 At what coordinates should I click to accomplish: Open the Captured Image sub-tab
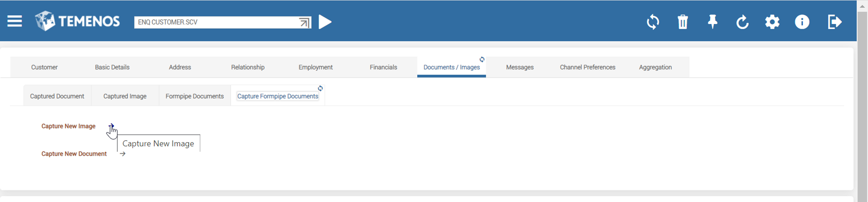[125, 96]
